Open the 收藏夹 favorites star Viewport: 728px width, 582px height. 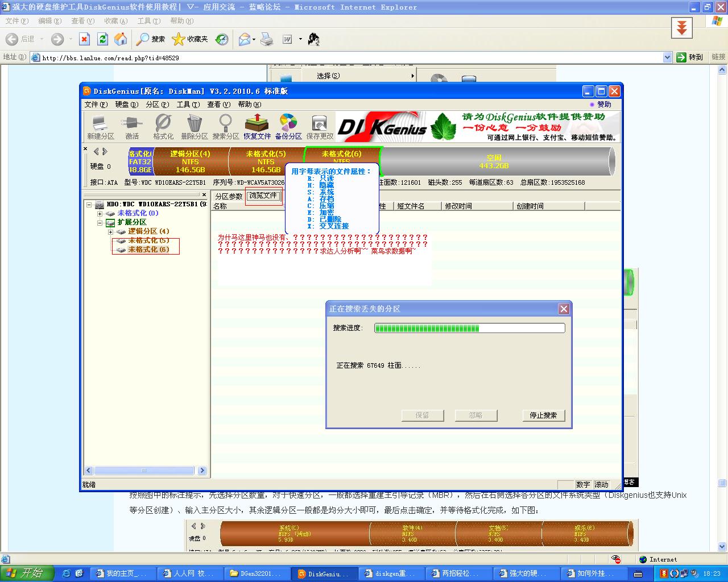point(190,39)
